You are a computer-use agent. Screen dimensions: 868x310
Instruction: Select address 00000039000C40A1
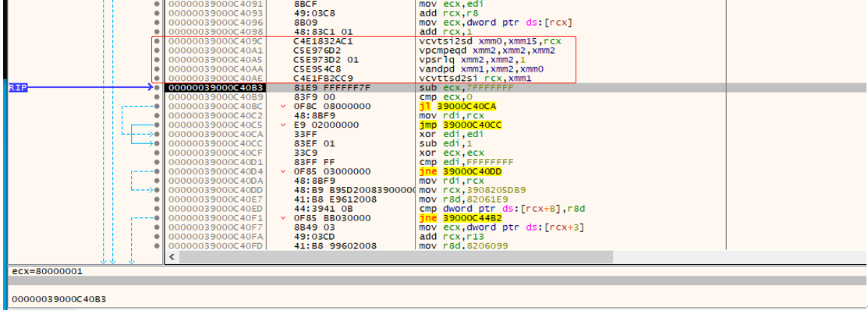(216, 51)
